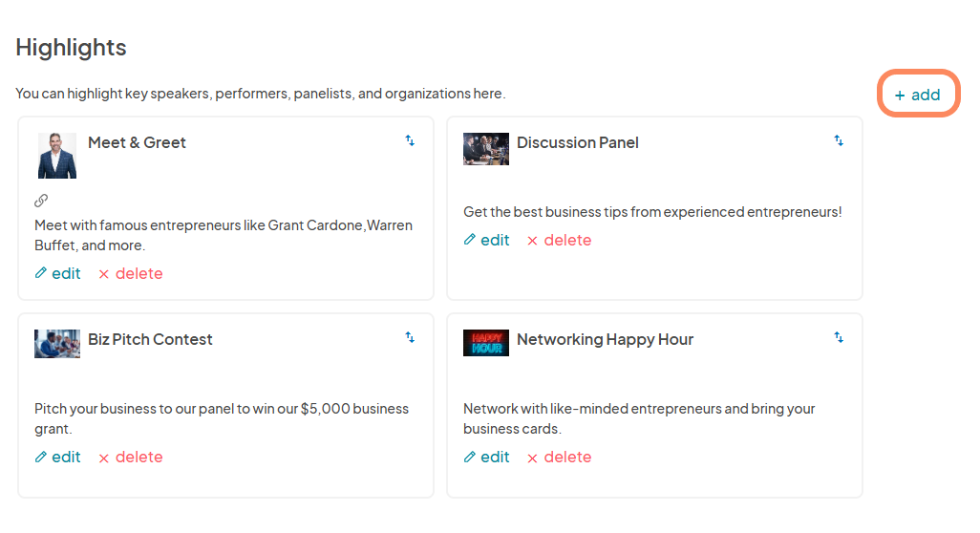Click the red X icon on Biz Pitch Contest
This screenshot has width=980, height=533.
click(104, 458)
